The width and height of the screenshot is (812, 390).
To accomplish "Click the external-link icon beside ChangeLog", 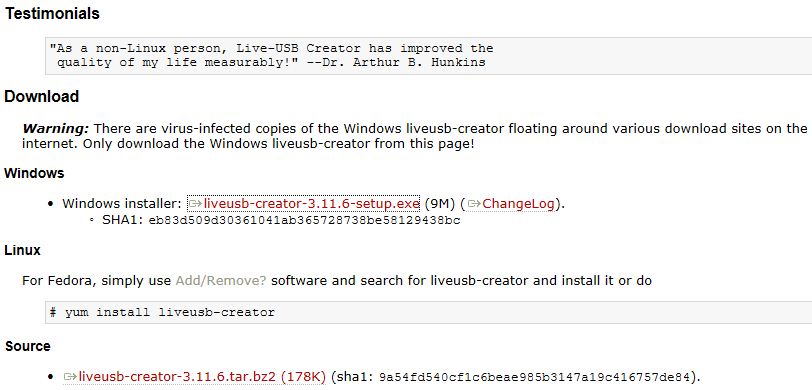I will click(x=474, y=204).
